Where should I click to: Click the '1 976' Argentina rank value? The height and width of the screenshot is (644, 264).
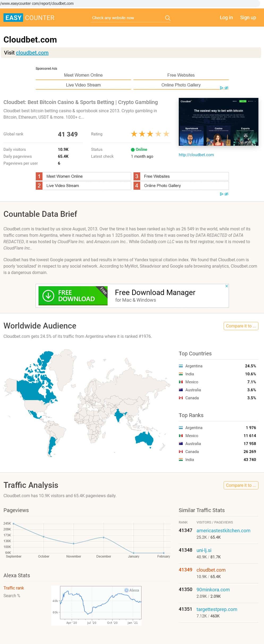[251, 428]
